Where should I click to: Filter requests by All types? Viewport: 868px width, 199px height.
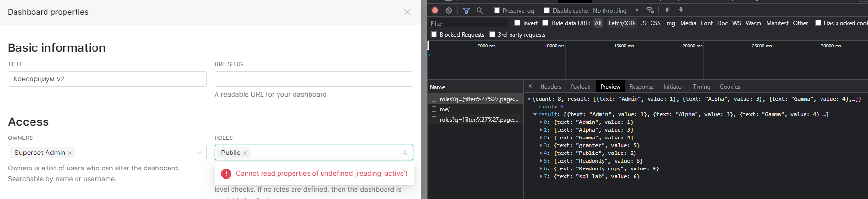click(598, 23)
